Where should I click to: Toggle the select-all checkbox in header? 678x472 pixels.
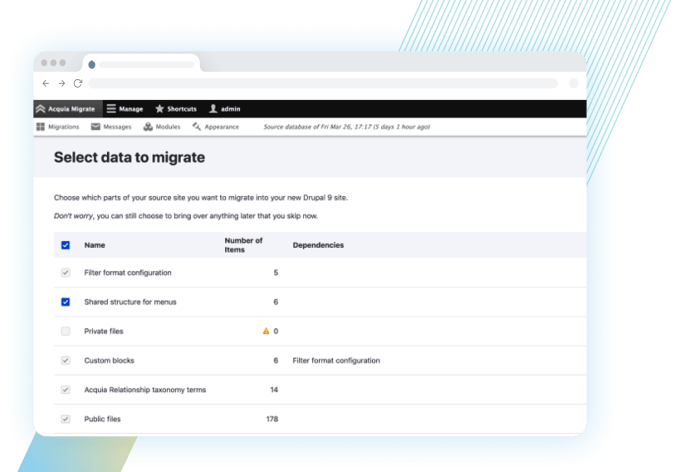[66, 245]
